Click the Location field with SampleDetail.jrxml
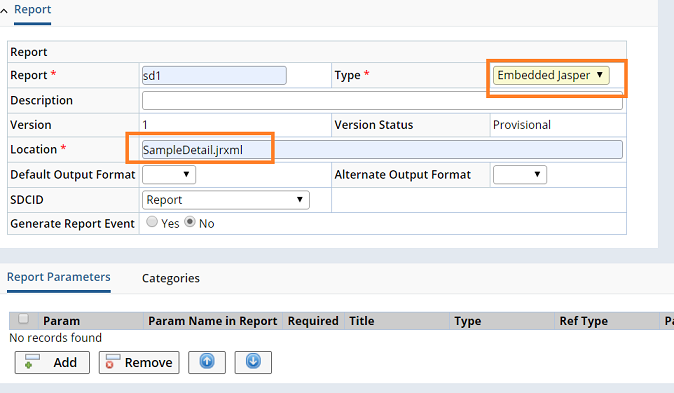Image resolution: width=674 pixels, height=393 pixels. tap(382, 150)
